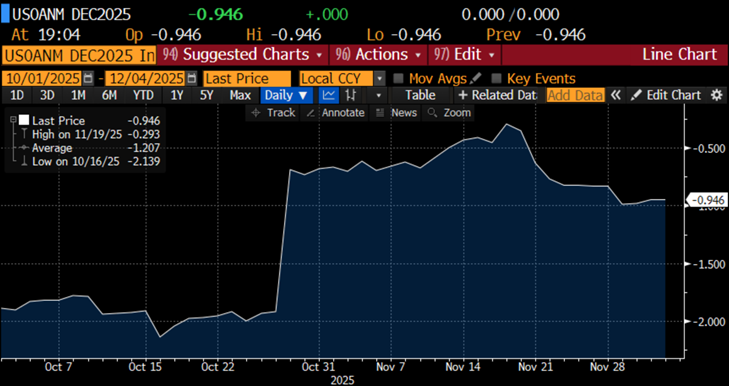729x386 pixels.
Task: Click the Nov 14 x-axis label
Action: point(463,367)
